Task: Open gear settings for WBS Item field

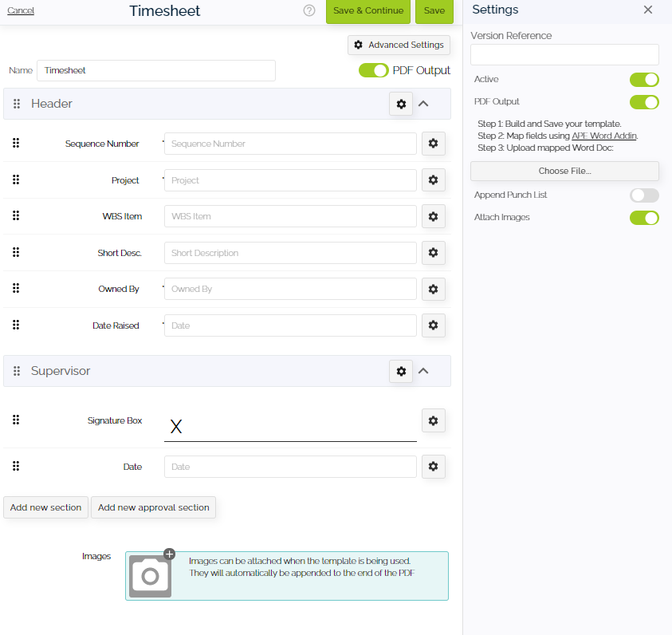Action: point(434,216)
